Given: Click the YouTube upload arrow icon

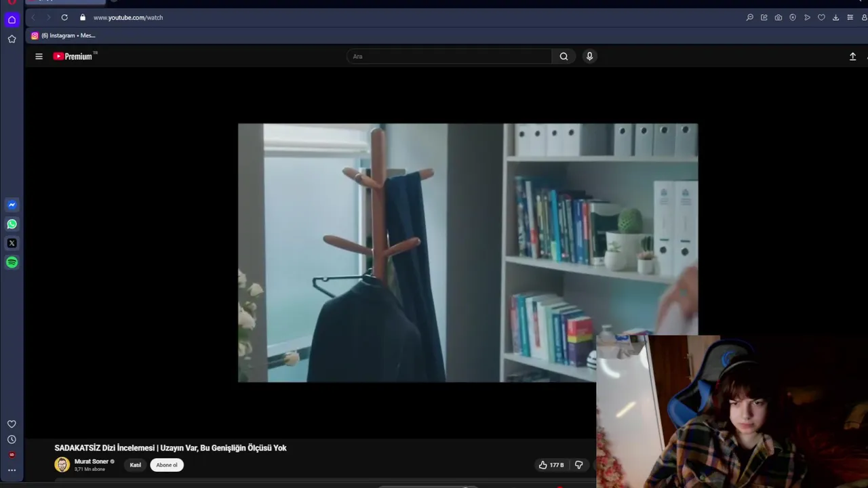Looking at the screenshot, I should (x=852, y=56).
